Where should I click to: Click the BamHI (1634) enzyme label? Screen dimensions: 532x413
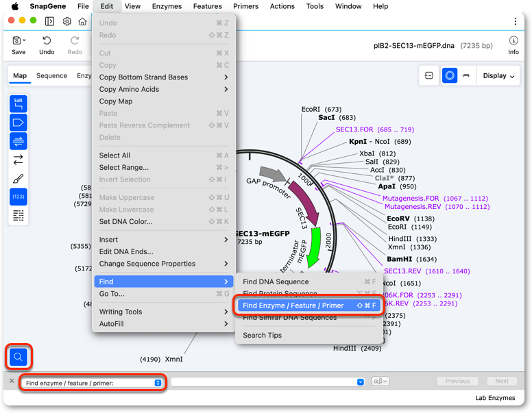tap(411, 259)
